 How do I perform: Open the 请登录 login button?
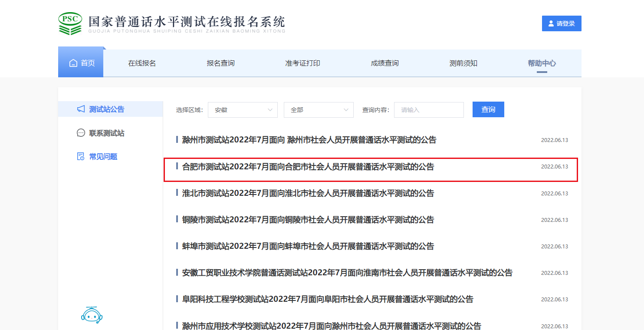click(x=562, y=23)
